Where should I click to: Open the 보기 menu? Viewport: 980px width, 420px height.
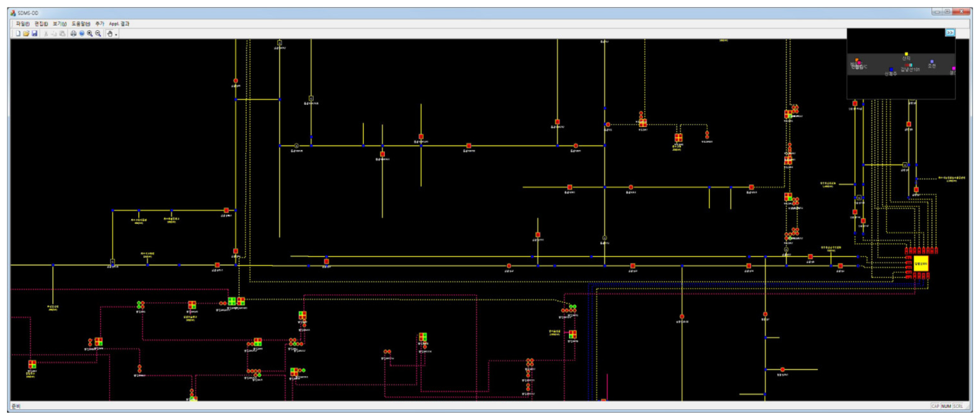click(x=60, y=24)
